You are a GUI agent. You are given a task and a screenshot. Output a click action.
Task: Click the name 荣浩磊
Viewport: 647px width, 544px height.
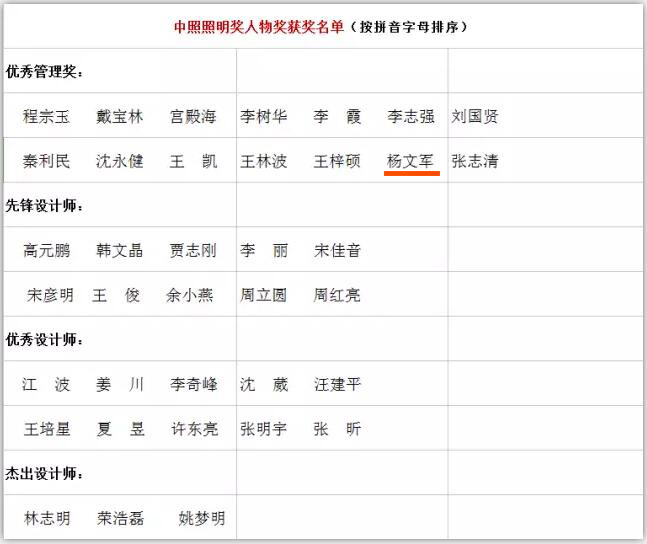pos(120,518)
